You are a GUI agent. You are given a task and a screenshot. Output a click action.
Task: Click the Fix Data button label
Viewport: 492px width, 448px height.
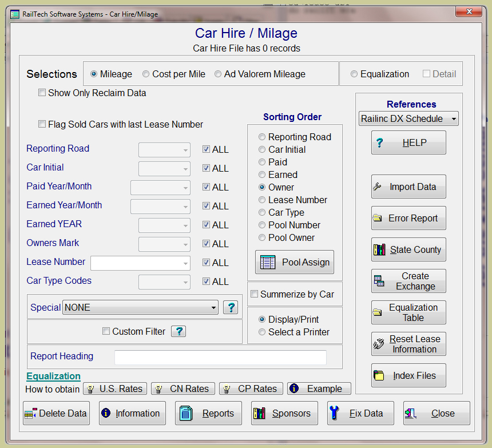pos(366,413)
